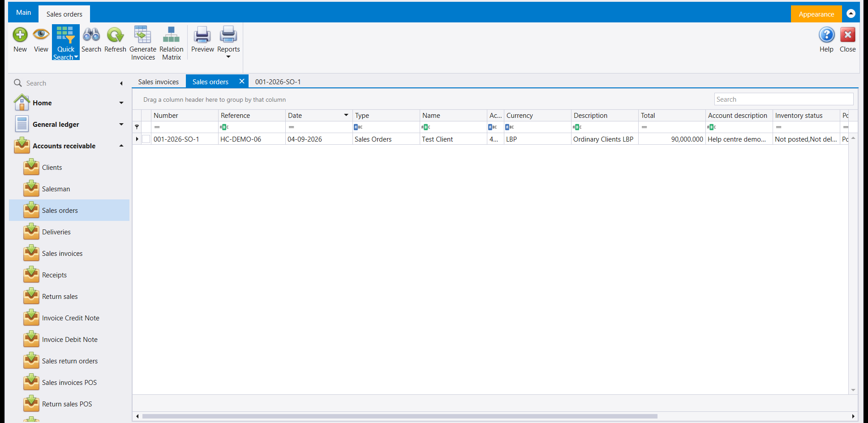Open Sales invoices POS in sidebar

69,383
